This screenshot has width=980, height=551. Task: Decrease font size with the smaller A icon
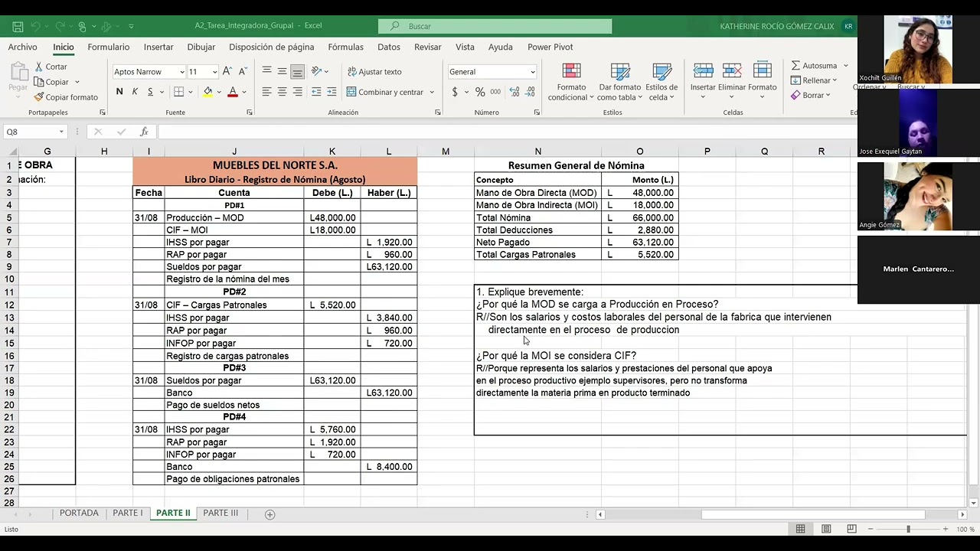[243, 71]
